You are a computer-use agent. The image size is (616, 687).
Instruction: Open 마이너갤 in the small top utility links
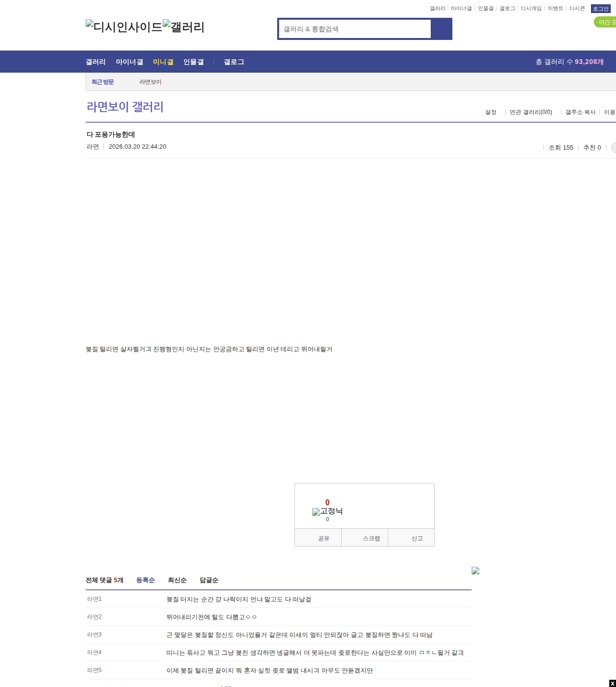point(462,9)
